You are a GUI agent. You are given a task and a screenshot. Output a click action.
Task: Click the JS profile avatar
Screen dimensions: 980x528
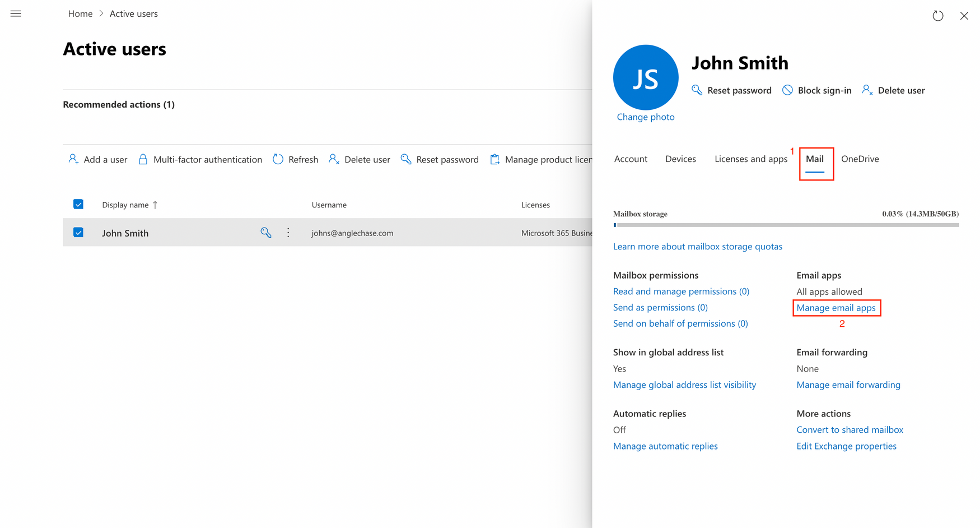pos(646,77)
